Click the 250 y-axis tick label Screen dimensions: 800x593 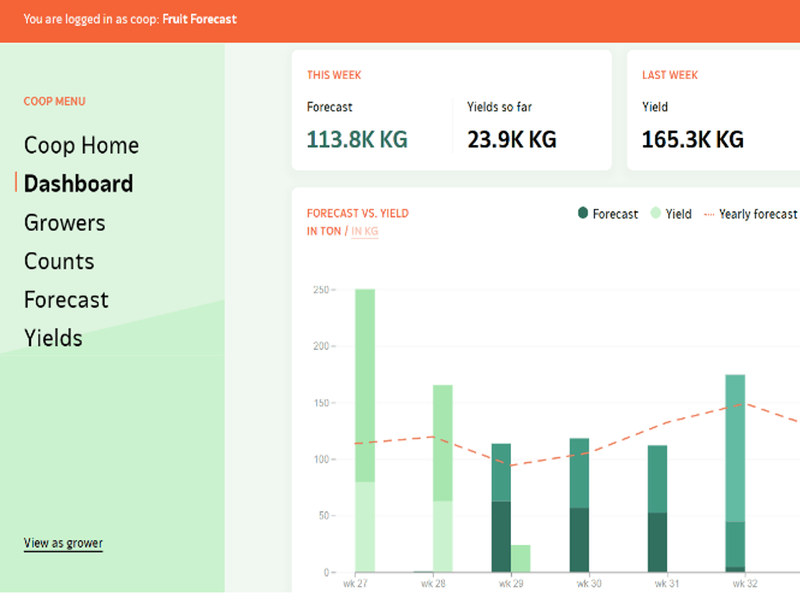click(x=321, y=290)
